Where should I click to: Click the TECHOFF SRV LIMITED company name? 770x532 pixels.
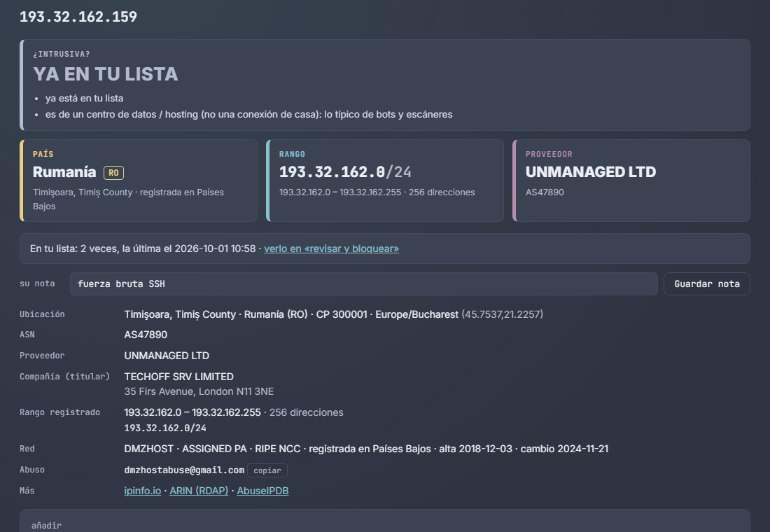[x=178, y=377]
